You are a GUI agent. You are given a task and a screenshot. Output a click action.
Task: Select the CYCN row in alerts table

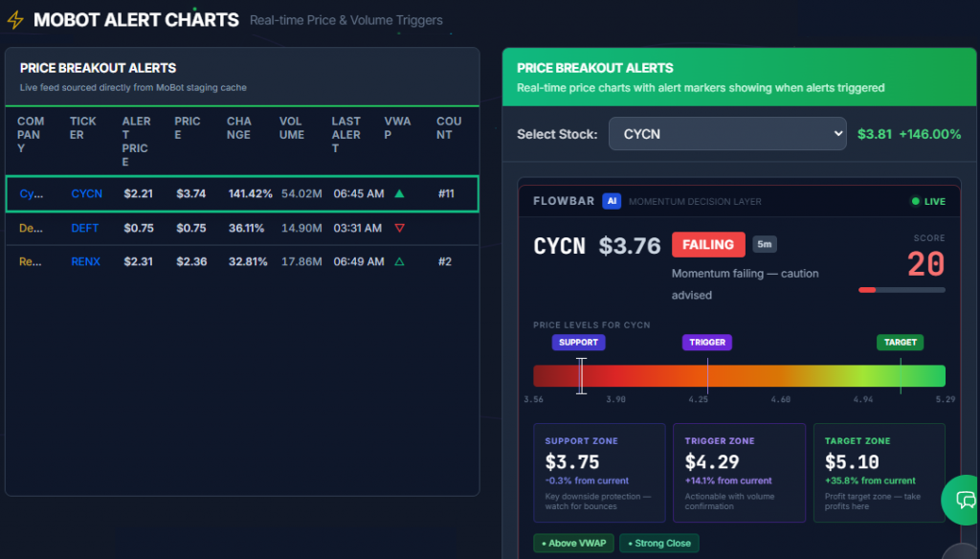(x=242, y=194)
